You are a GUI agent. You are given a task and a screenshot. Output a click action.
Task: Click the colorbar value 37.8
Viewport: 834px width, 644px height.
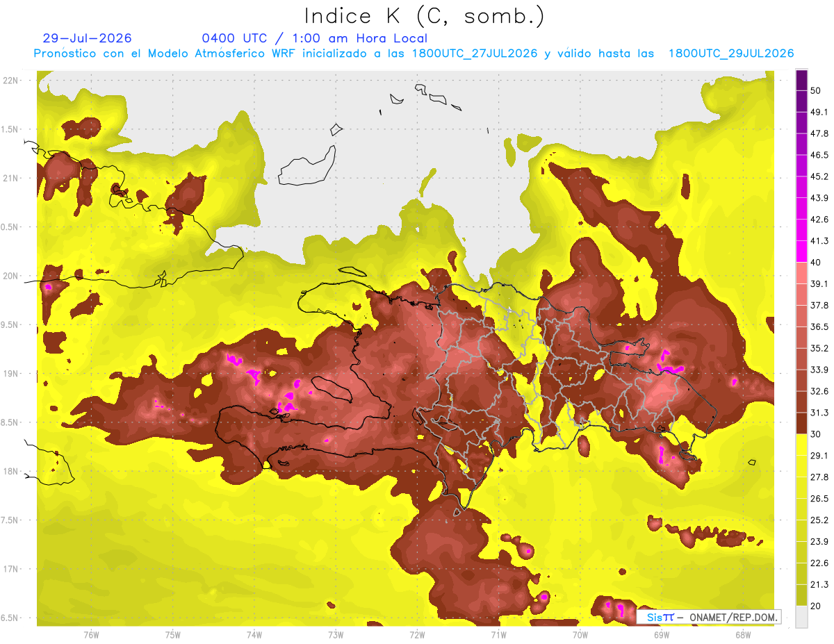tap(819, 305)
